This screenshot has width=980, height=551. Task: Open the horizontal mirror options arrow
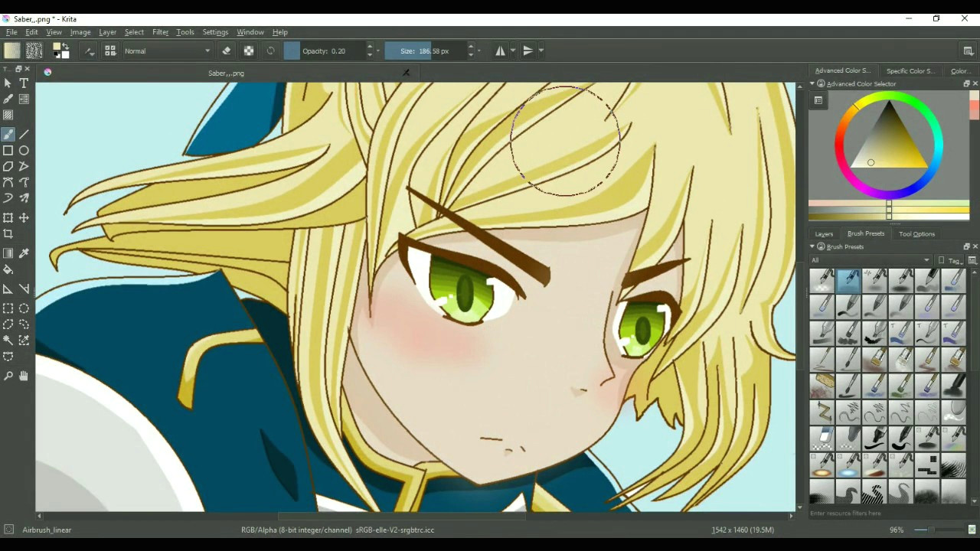(512, 51)
